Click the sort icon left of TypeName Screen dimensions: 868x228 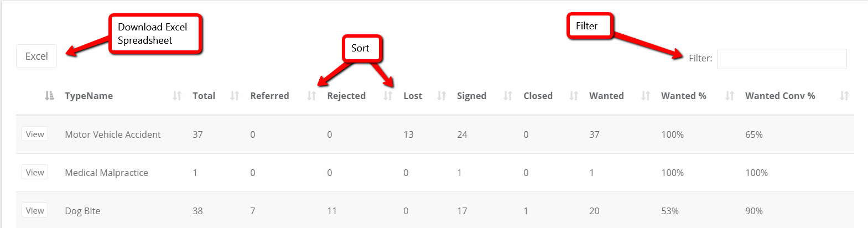[x=49, y=96]
